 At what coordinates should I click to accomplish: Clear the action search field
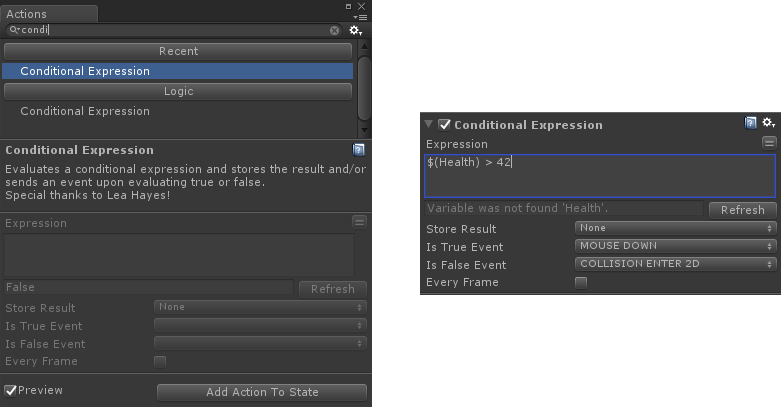(334, 30)
